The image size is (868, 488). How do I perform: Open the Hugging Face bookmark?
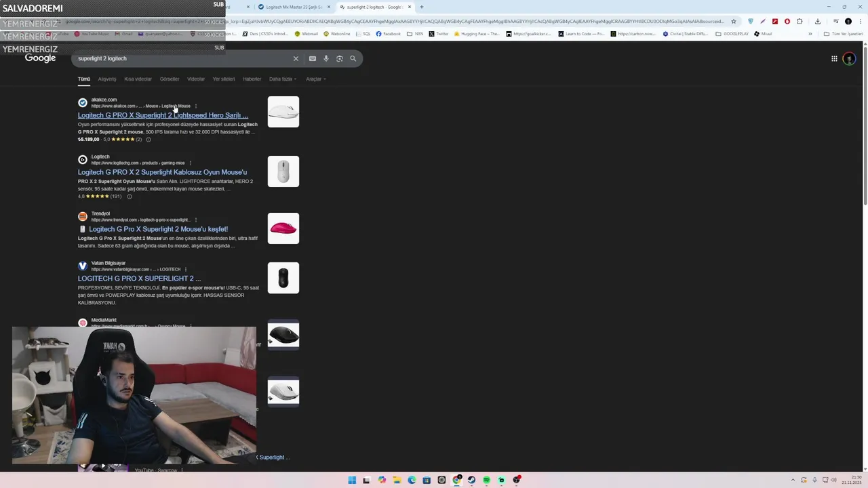(x=477, y=34)
